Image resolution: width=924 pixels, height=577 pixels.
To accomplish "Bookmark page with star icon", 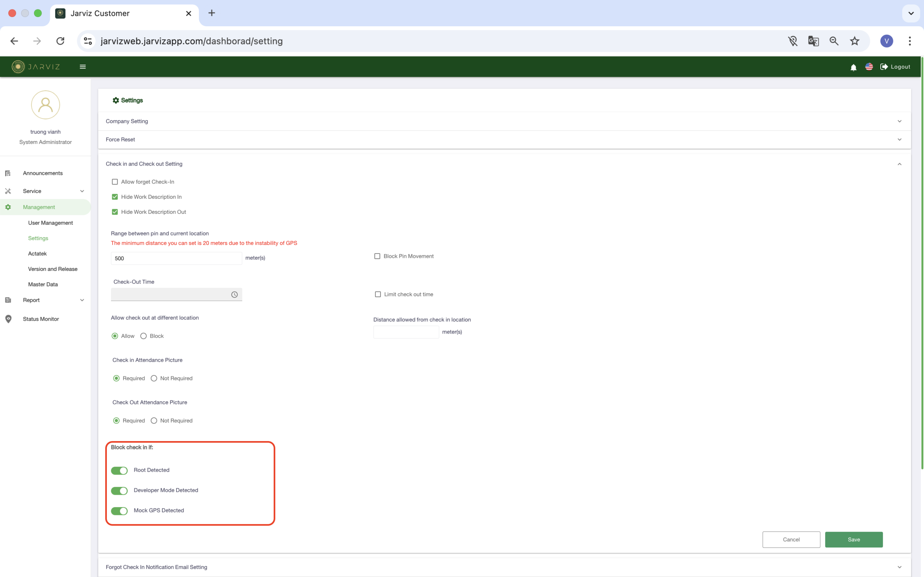I will click(x=854, y=41).
